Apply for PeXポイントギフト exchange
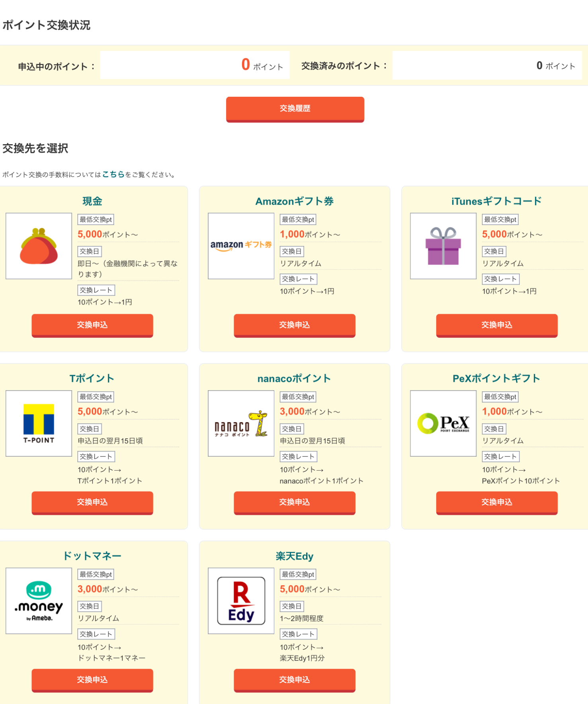588x704 pixels. 497,503
